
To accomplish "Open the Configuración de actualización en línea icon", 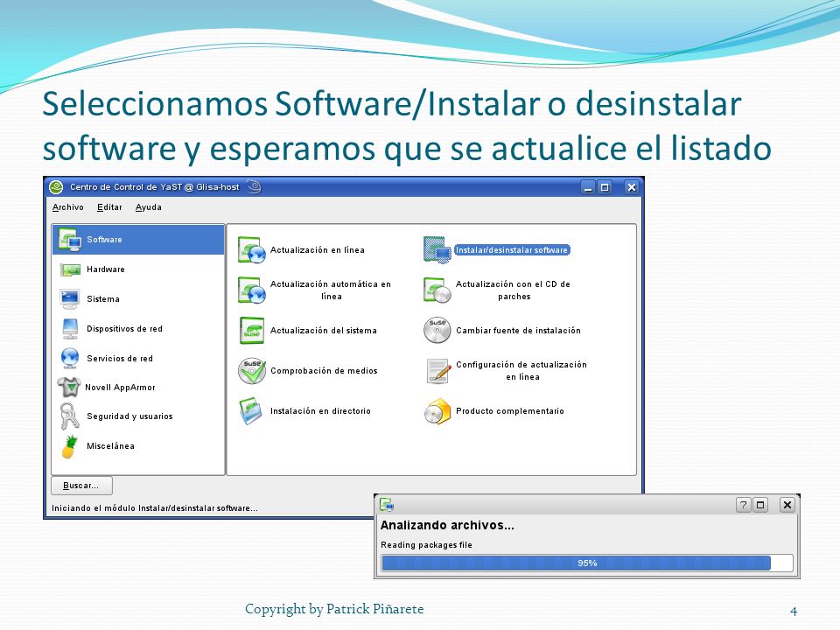I will (x=438, y=371).
